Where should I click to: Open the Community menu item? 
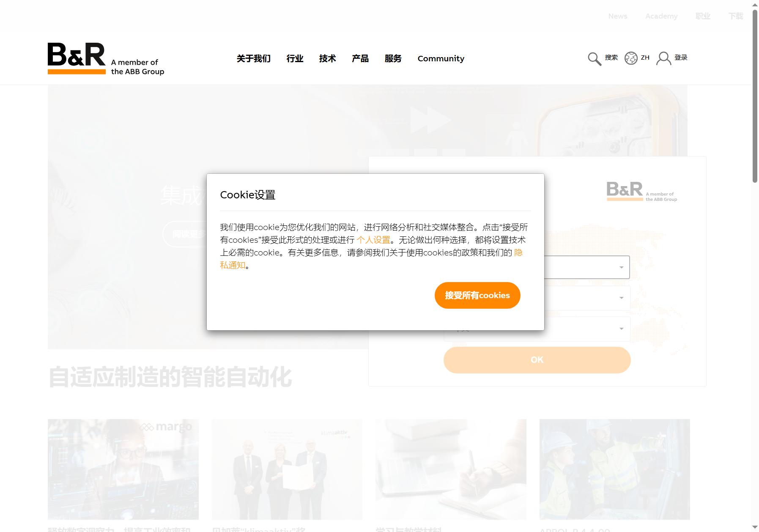pos(441,58)
